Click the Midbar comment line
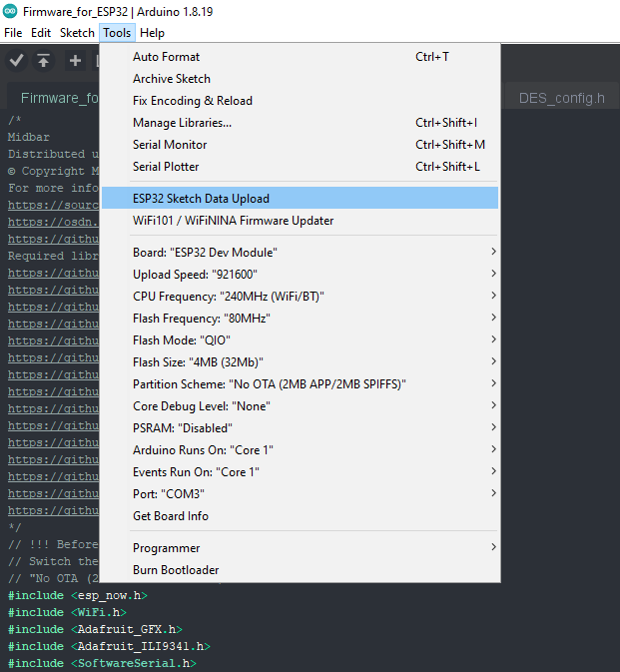 tap(29, 137)
